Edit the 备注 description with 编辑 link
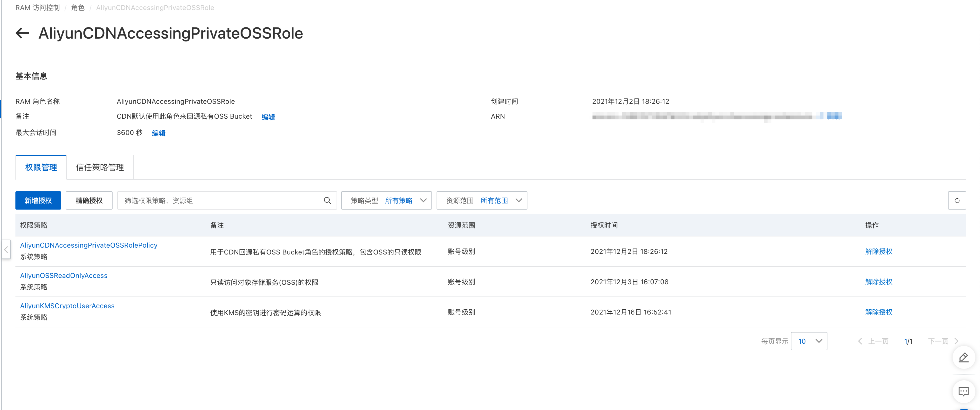The image size is (980, 410). 268,117
